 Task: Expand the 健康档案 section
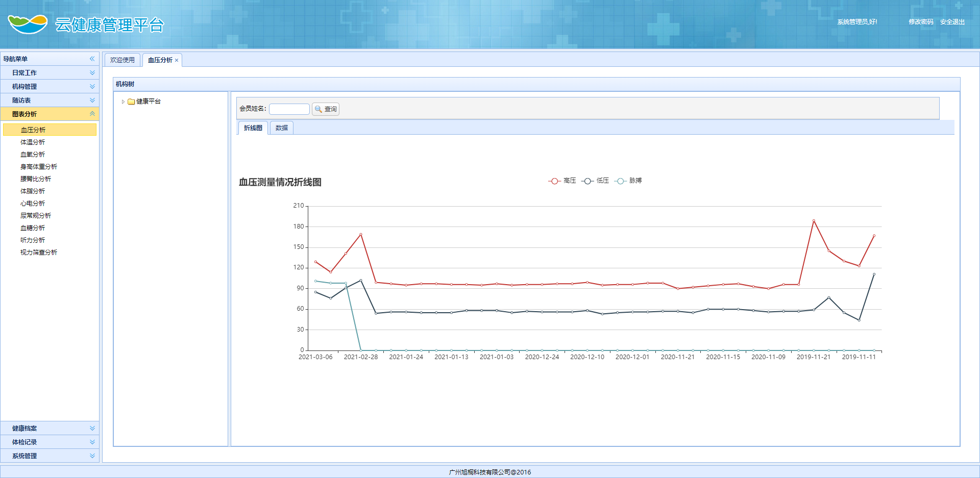[50, 428]
